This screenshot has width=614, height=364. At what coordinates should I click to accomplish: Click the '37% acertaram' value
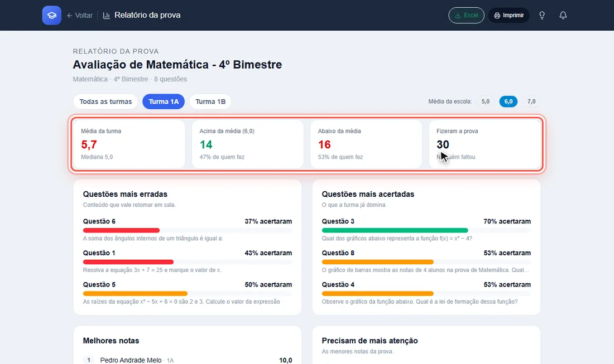click(x=268, y=221)
